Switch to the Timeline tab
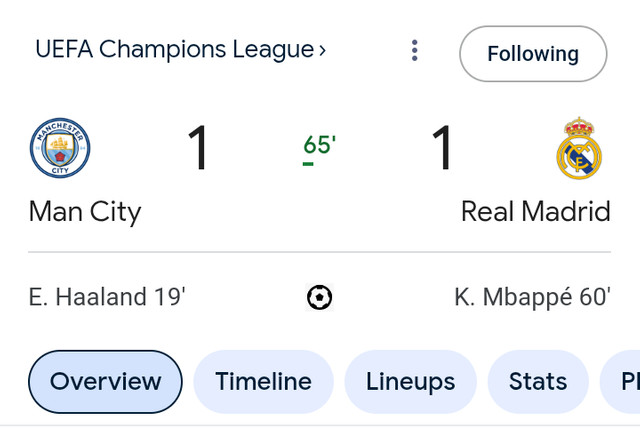The image size is (640, 442). (263, 382)
